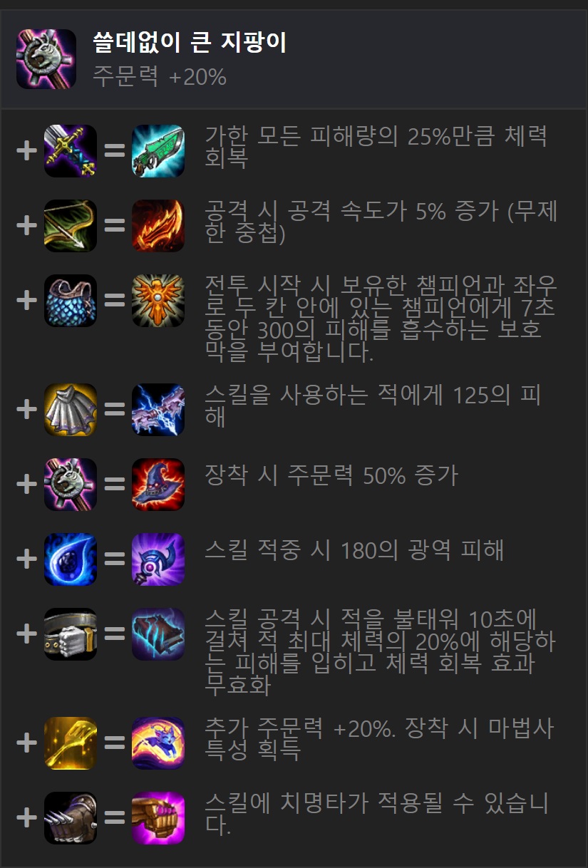Select the Giant's Belt component icon

71,634
